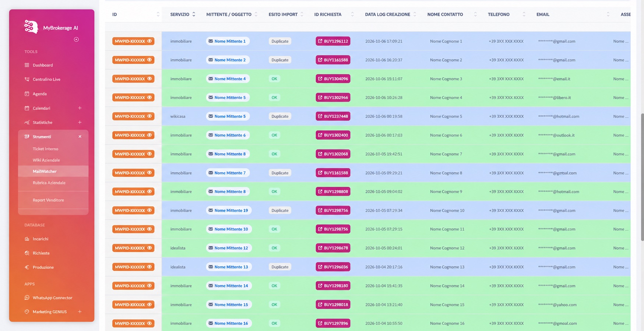Expand the Marketing GENIUS submenu plus
Image resolution: width=644 pixels, height=331 pixels.
coord(80,311)
